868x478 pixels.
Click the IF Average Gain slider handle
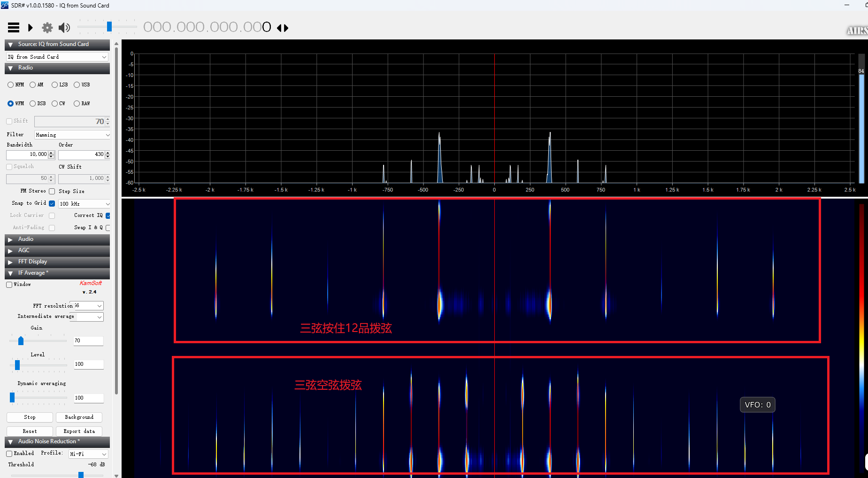[21, 341]
